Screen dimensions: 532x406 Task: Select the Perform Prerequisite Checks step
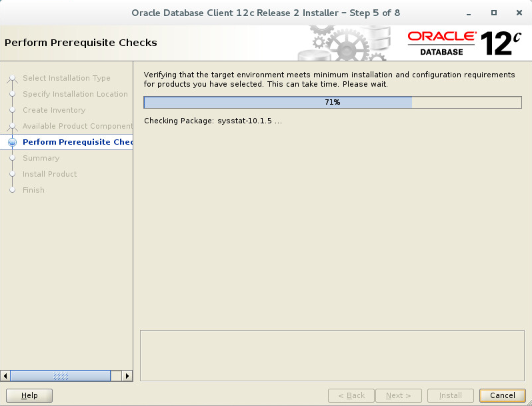point(78,142)
